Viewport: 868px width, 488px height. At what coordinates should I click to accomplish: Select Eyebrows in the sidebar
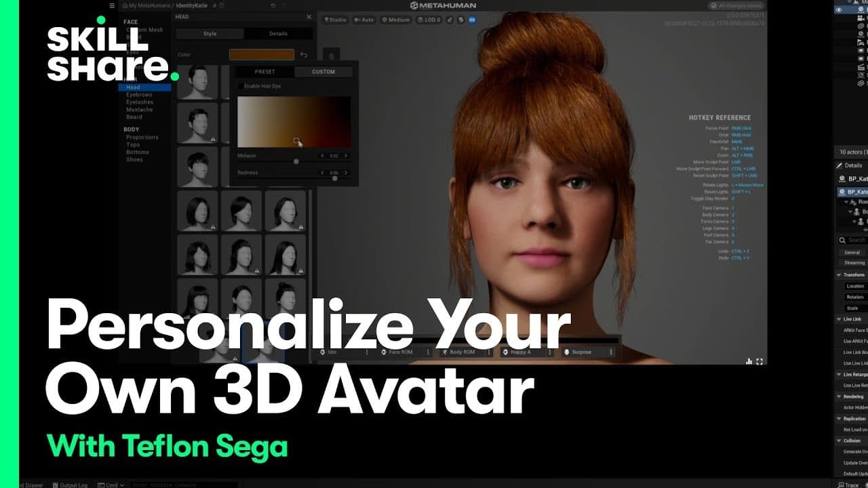click(x=139, y=95)
